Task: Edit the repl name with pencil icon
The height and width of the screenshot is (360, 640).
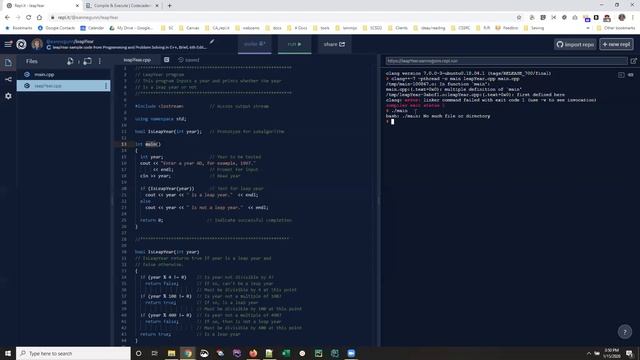Action: (x=212, y=41)
